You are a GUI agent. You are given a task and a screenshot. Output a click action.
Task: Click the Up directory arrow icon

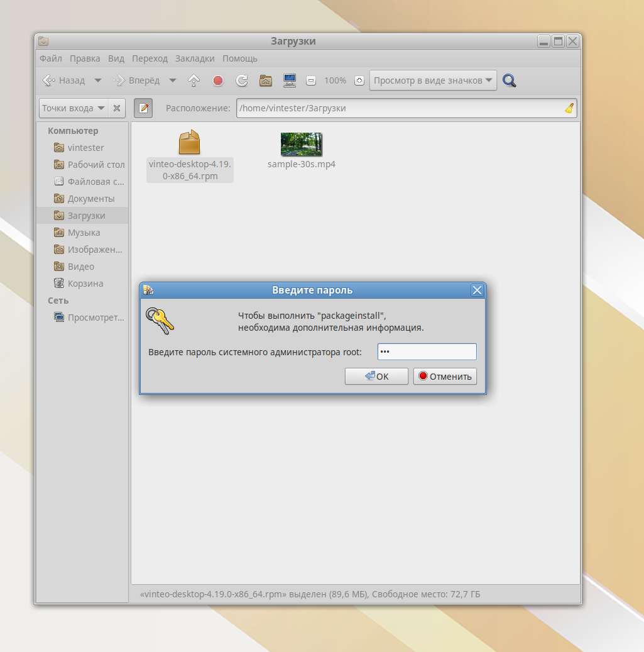coord(194,80)
